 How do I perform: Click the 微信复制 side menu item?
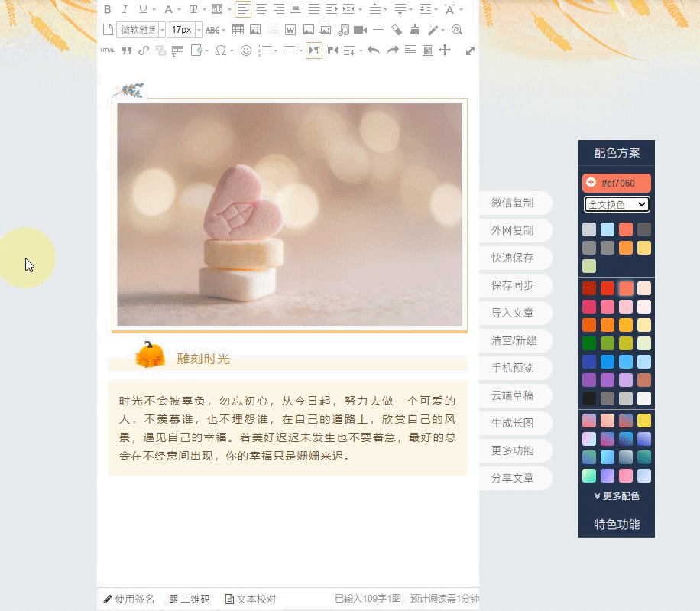pos(512,203)
